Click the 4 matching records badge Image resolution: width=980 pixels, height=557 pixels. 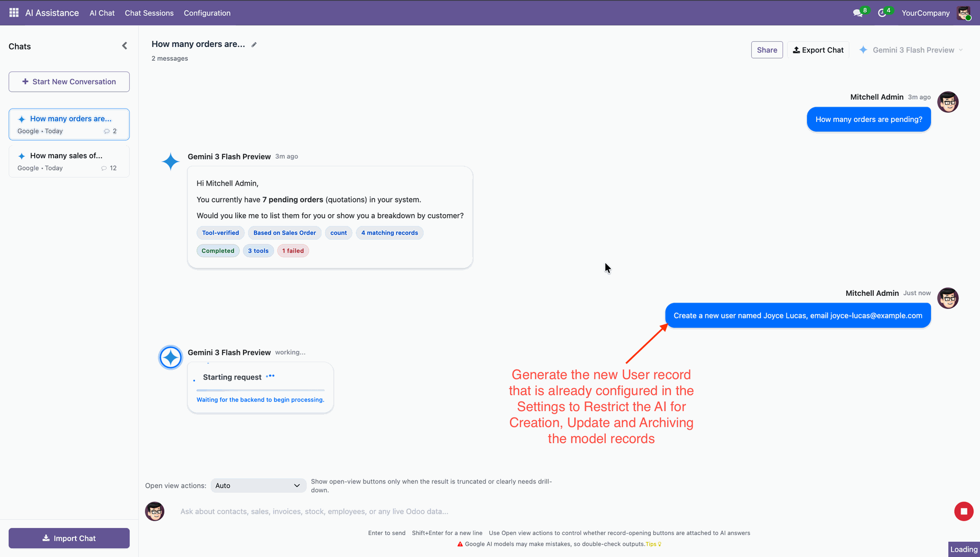pyautogui.click(x=389, y=233)
